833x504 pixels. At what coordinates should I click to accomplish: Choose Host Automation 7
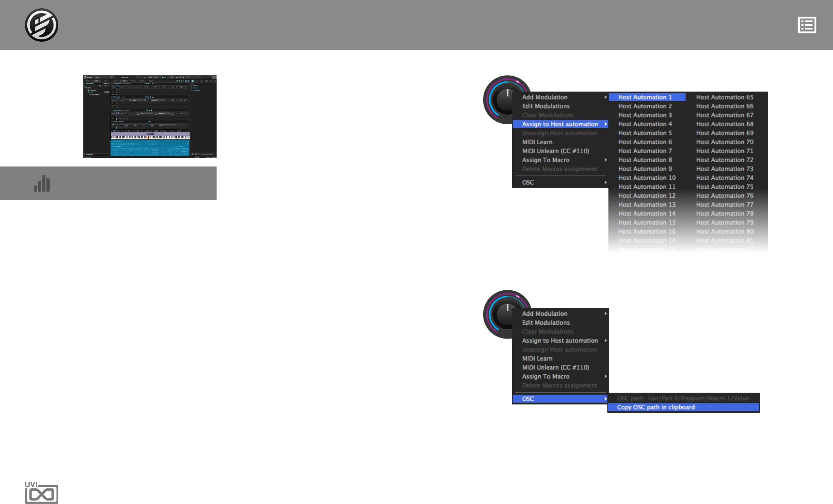pos(645,151)
